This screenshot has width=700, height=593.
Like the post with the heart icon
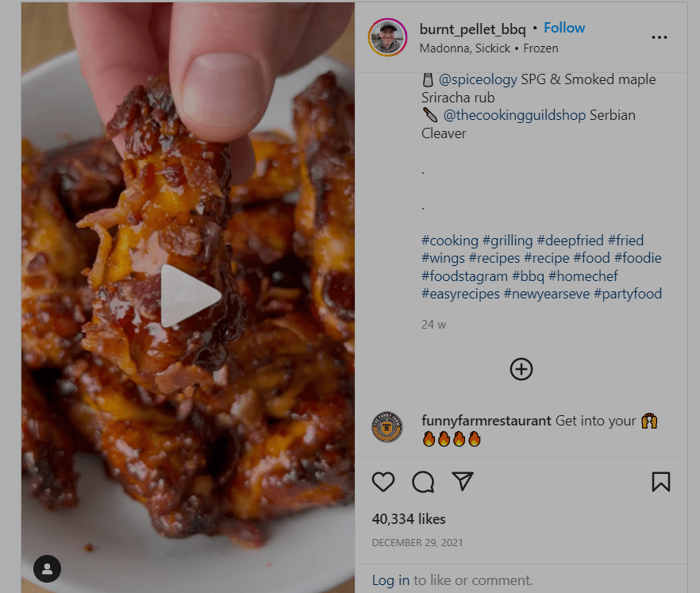coord(383,482)
